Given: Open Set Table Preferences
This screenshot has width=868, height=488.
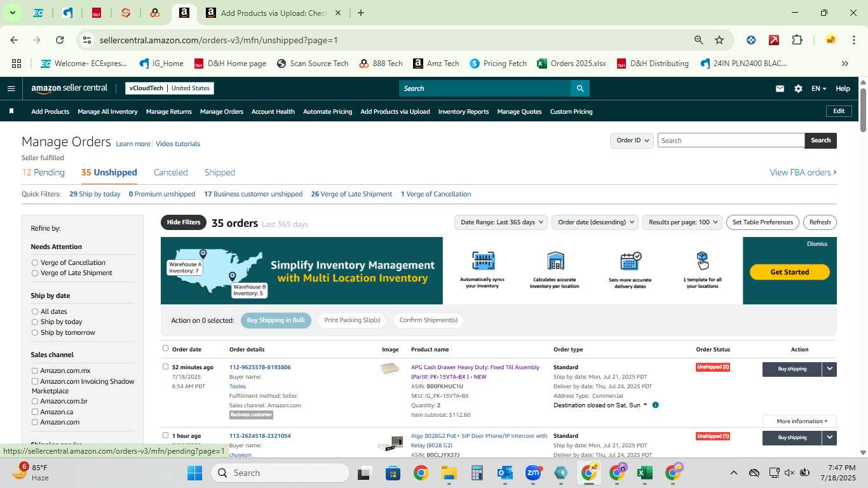Looking at the screenshot, I should 763,222.
